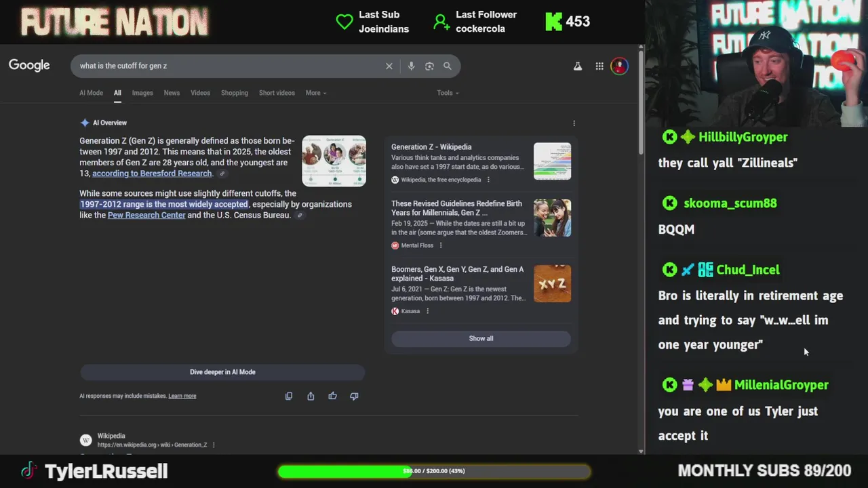Open options for the en.wikipedia.org result
868x488 pixels.
214,445
